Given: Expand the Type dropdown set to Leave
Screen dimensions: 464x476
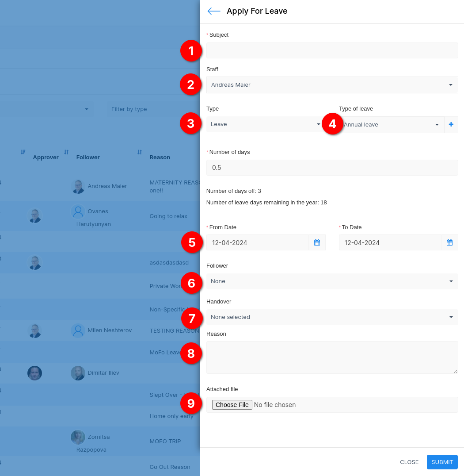Looking at the screenshot, I should [x=265, y=124].
